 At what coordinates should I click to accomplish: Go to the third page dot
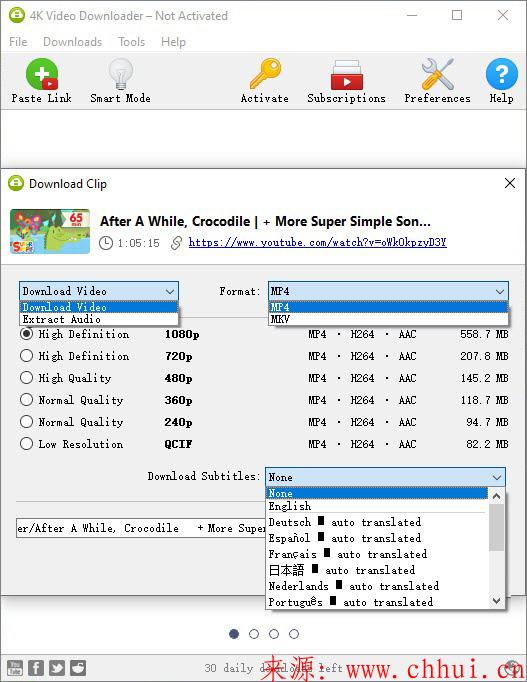[274, 634]
